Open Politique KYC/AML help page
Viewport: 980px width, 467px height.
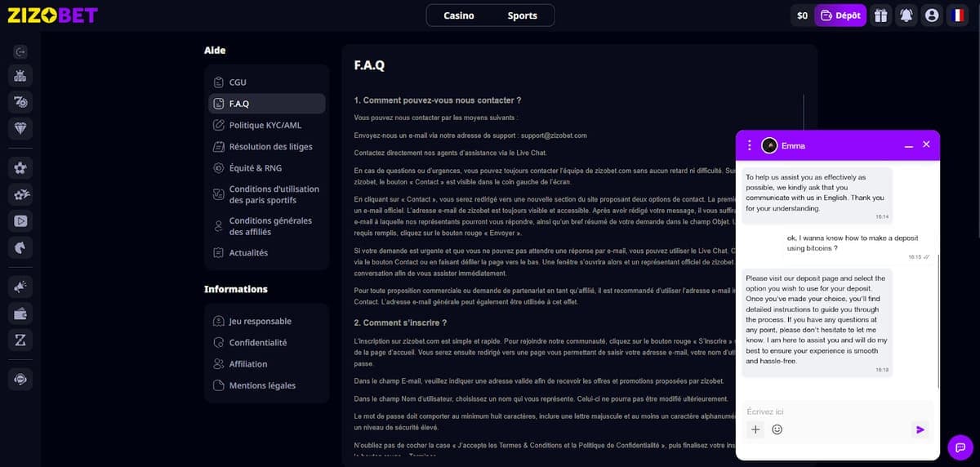(265, 125)
